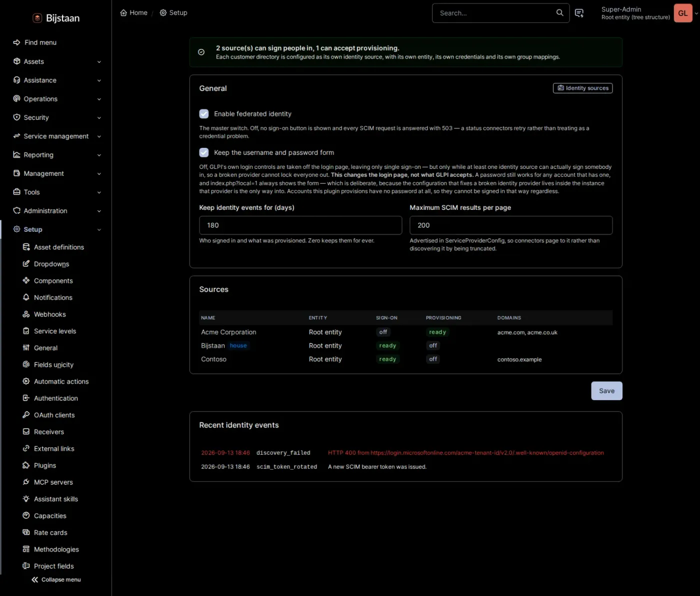Click the Home house icon in breadcrumb

point(123,12)
